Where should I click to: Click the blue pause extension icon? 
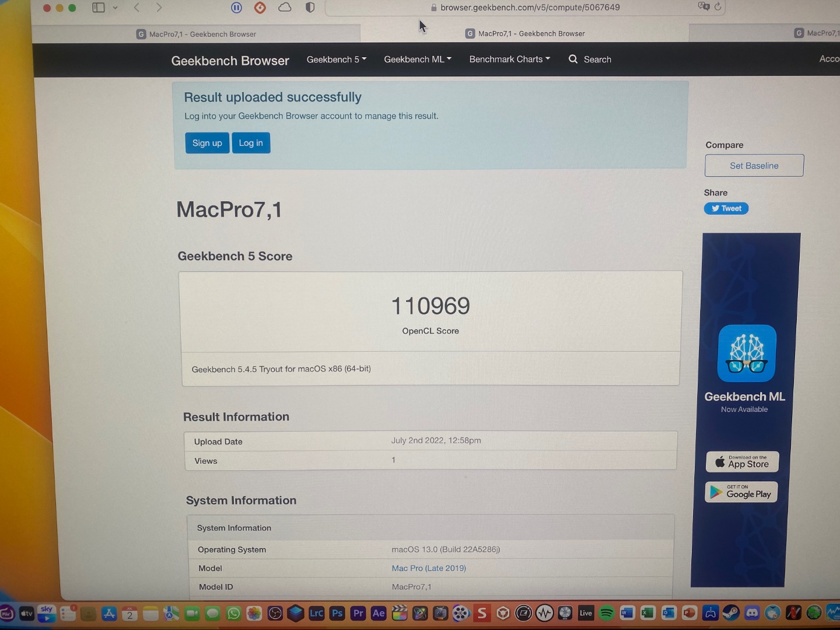pos(236,8)
